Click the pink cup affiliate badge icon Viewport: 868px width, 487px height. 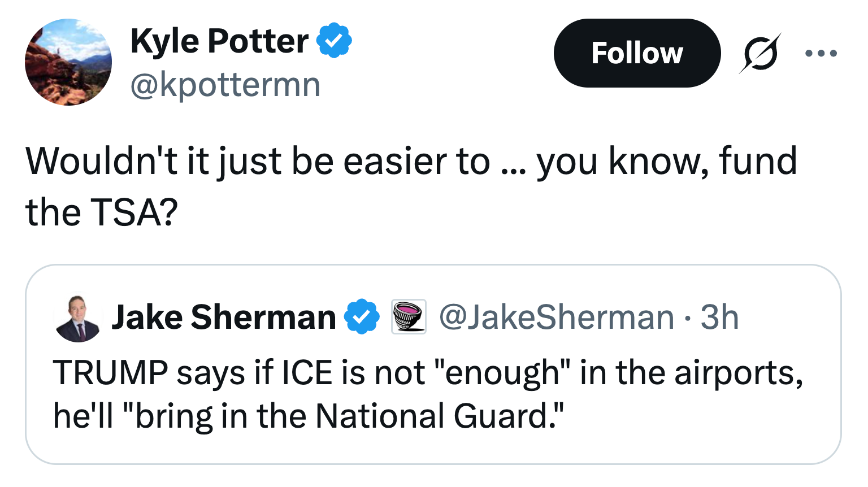pos(409,317)
